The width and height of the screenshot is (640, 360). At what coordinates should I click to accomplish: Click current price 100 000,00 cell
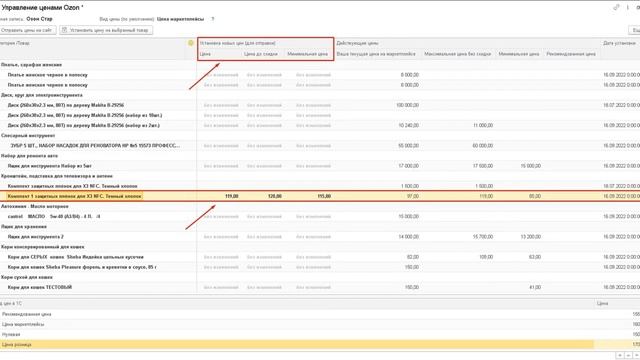(407, 105)
